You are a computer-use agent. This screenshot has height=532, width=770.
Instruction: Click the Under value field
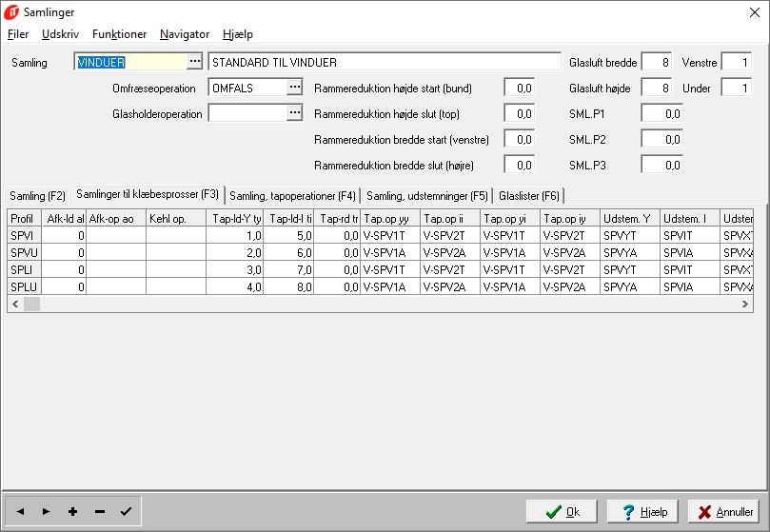tap(736, 88)
